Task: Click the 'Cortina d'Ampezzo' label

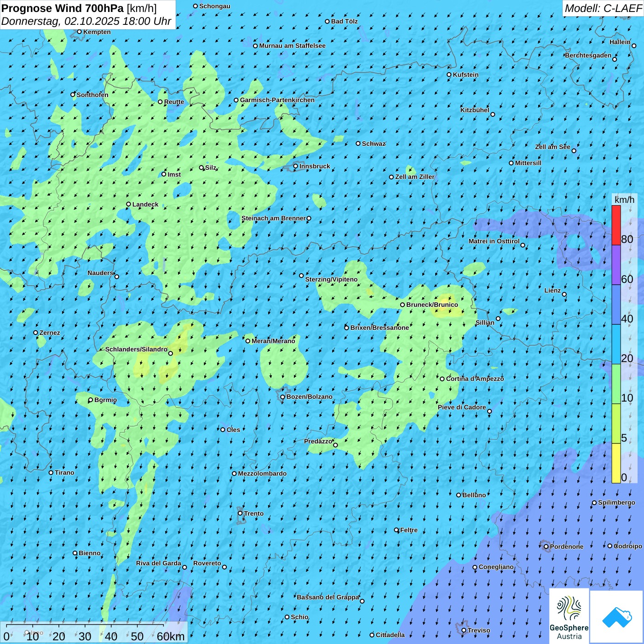Action: 475,379
